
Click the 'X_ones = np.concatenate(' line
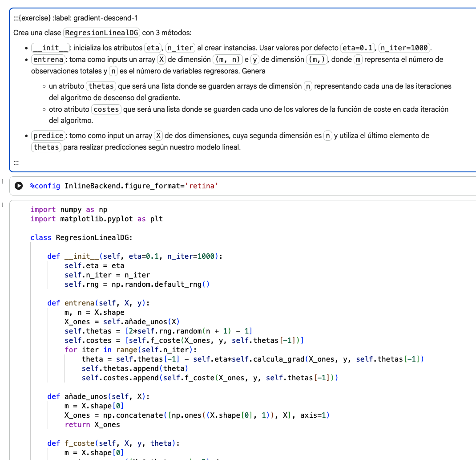click(x=197, y=415)
